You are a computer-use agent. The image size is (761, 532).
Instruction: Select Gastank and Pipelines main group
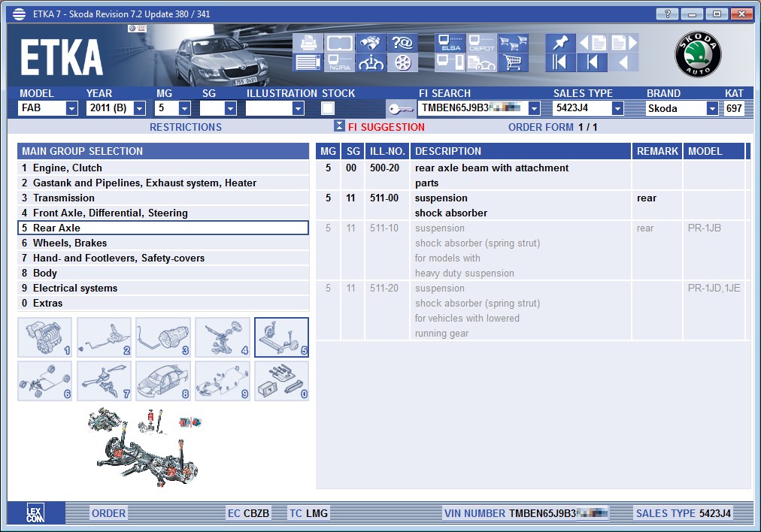point(163,183)
